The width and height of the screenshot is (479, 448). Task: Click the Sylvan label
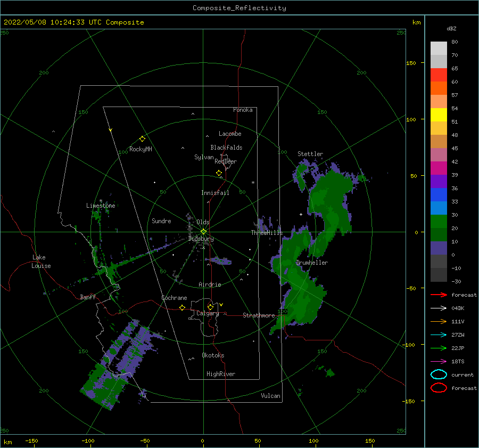pos(204,157)
